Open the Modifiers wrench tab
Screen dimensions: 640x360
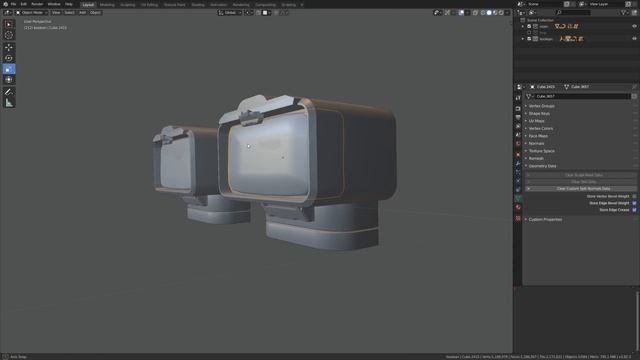(x=518, y=163)
